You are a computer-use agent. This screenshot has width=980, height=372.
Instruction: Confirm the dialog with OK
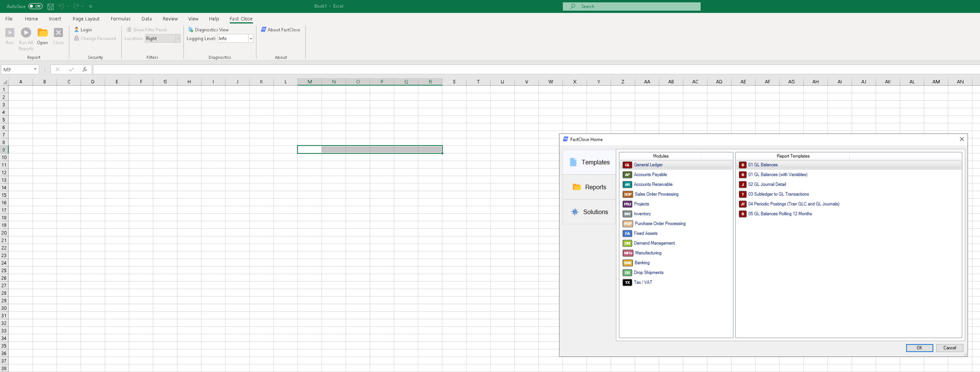point(919,348)
